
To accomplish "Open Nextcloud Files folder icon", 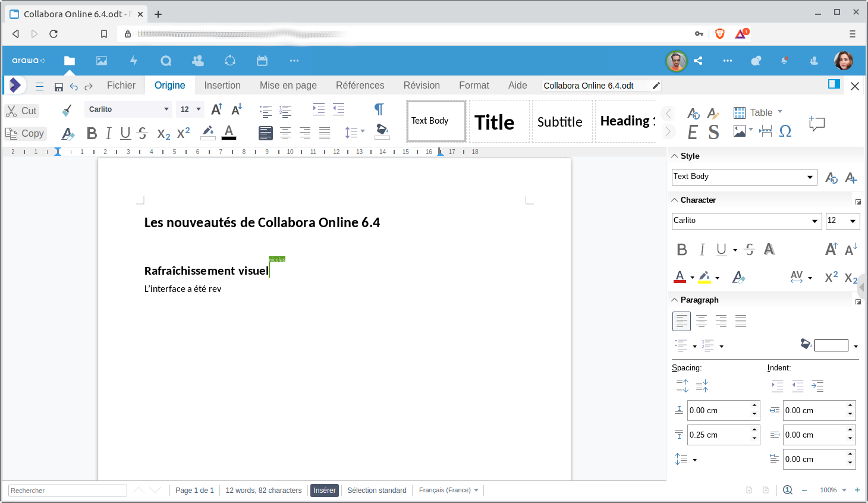I will [70, 61].
